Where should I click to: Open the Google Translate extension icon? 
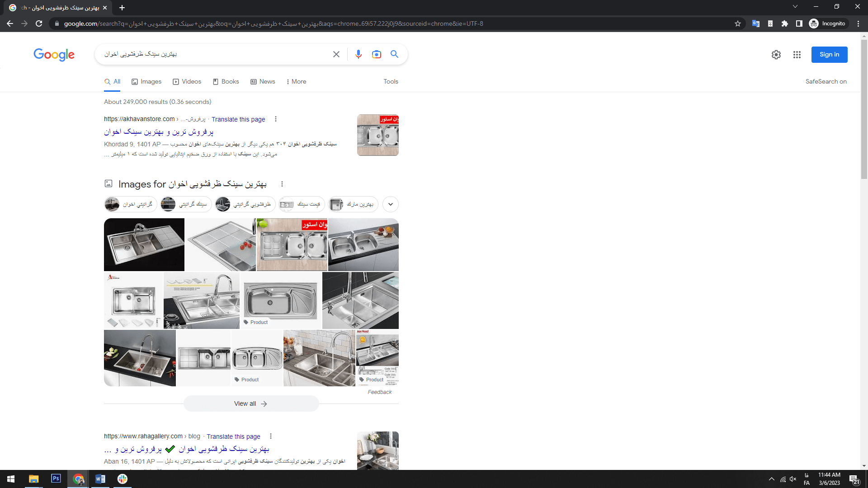tap(756, 23)
